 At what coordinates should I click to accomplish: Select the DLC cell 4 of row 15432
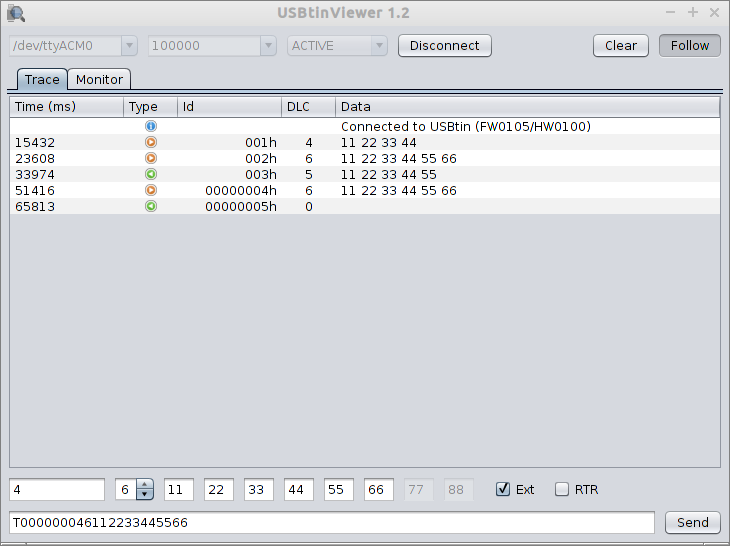(x=309, y=142)
